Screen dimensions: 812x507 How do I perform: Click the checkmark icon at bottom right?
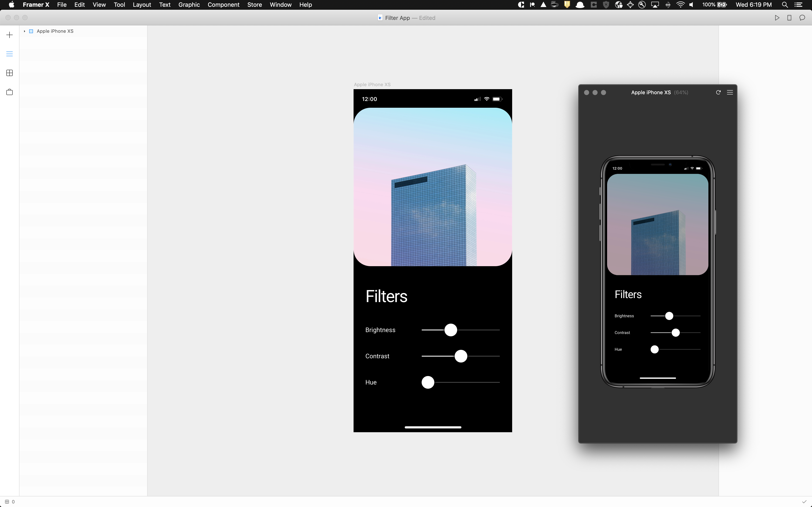(804, 501)
